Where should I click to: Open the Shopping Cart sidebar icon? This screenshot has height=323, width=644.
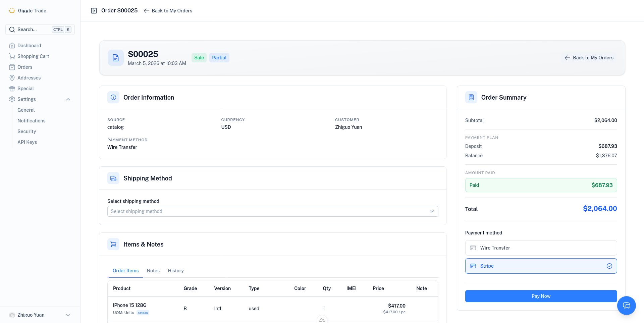(x=12, y=56)
